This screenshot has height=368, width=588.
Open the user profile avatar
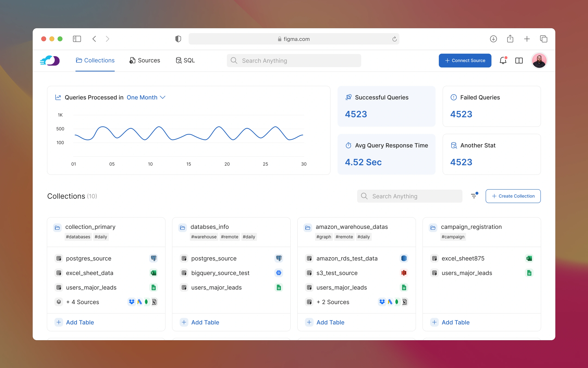539,61
